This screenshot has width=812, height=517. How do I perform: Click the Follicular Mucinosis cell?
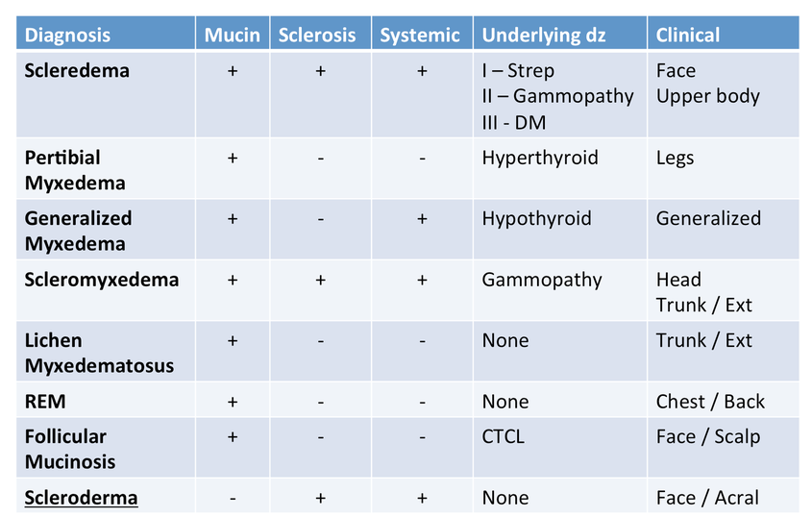[x=106, y=448]
